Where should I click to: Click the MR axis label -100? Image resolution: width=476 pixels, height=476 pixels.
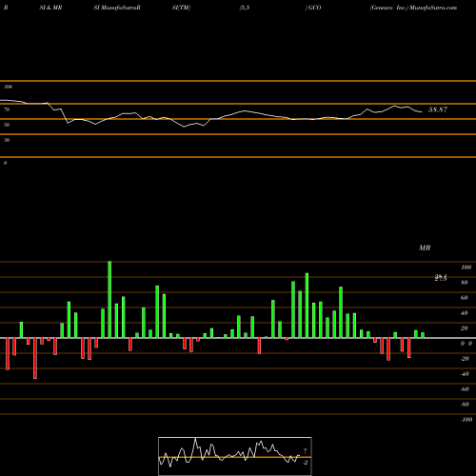click(x=466, y=420)
